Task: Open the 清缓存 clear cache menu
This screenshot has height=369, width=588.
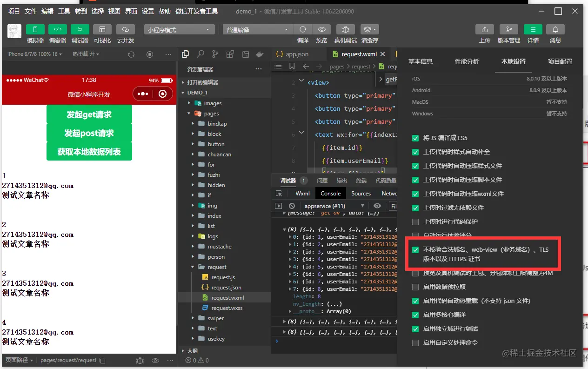Action: coord(370,29)
